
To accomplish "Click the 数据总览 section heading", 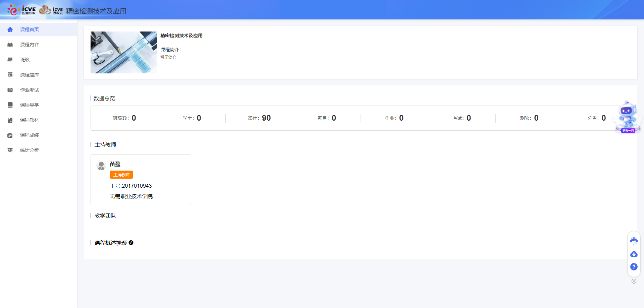I will coord(104,98).
